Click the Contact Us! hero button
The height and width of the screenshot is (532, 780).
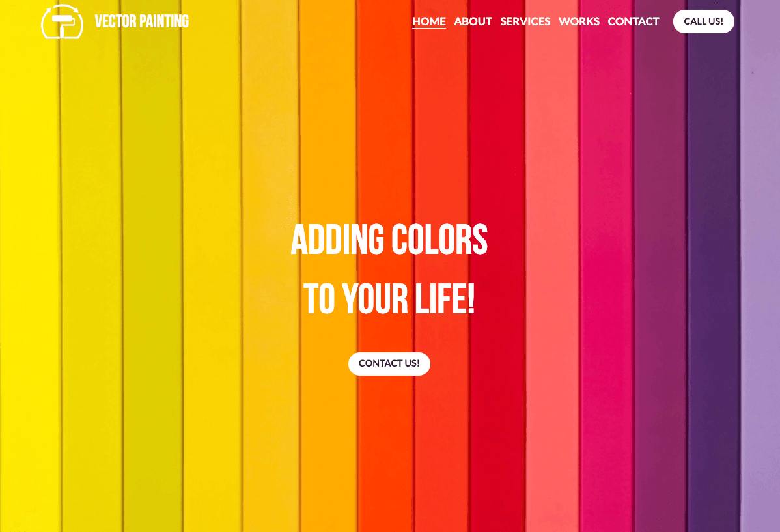[x=389, y=364]
